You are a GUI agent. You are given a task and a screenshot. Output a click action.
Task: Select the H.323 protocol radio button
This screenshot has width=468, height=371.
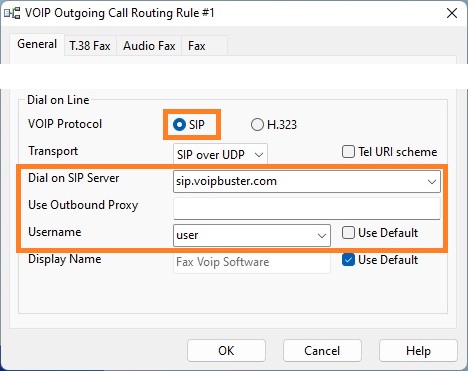coord(257,125)
